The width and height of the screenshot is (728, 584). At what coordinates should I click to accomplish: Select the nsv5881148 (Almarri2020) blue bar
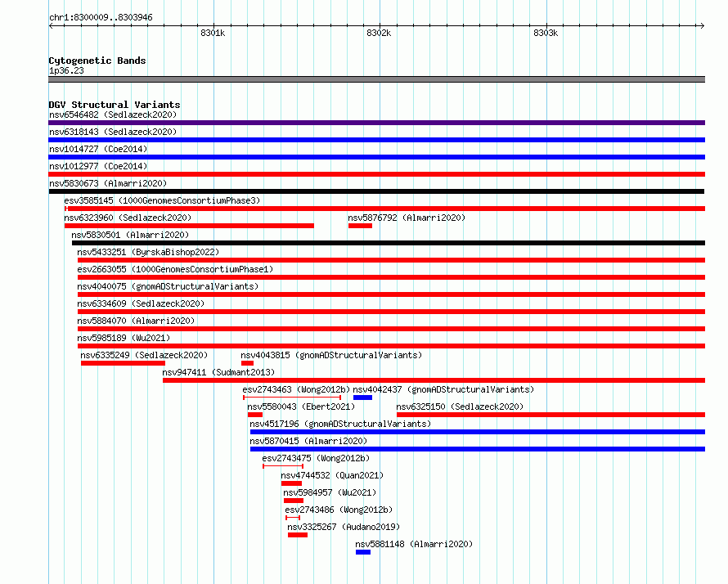tap(363, 552)
